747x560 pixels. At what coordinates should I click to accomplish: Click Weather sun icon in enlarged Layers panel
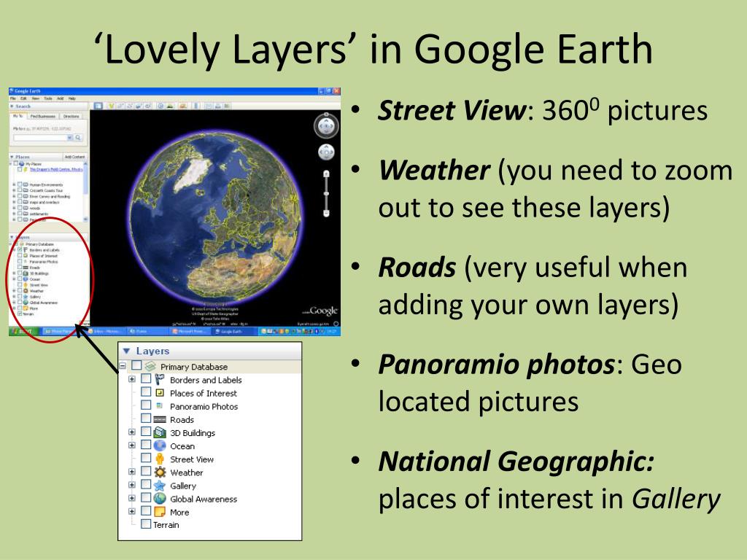pos(160,472)
